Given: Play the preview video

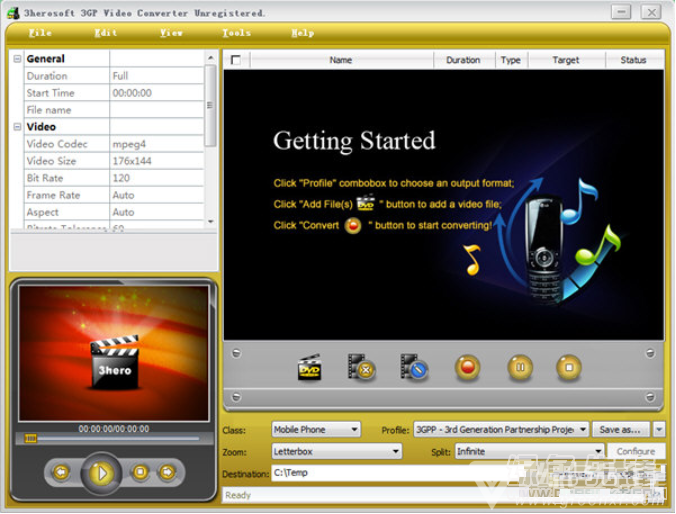Looking at the screenshot, I should coord(101,473).
